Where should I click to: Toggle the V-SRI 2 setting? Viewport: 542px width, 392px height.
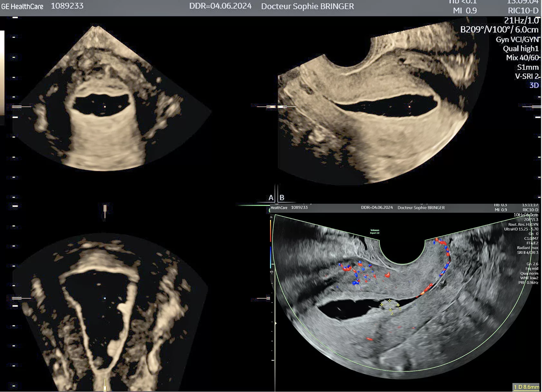point(527,76)
